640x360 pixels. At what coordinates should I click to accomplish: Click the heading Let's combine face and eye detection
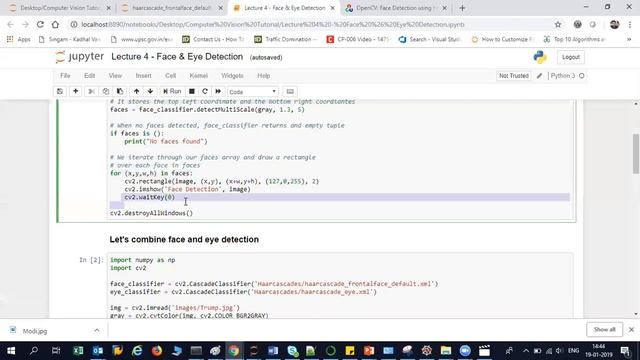pyautogui.click(x=184, y=240)
